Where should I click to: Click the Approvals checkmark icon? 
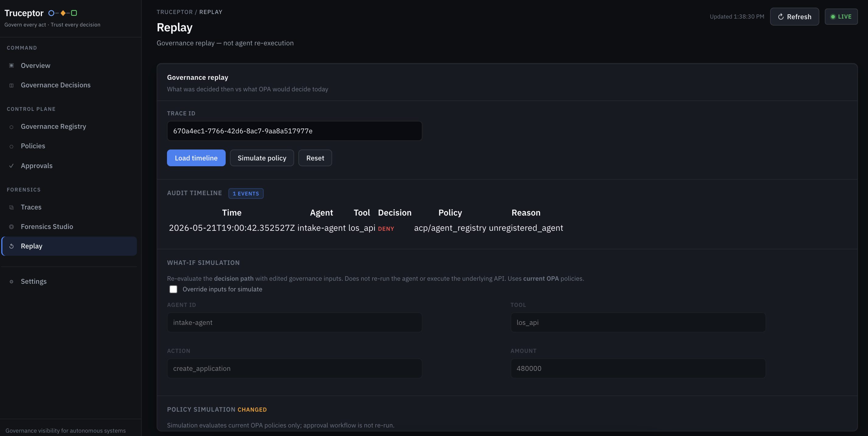tap(12, 166)
